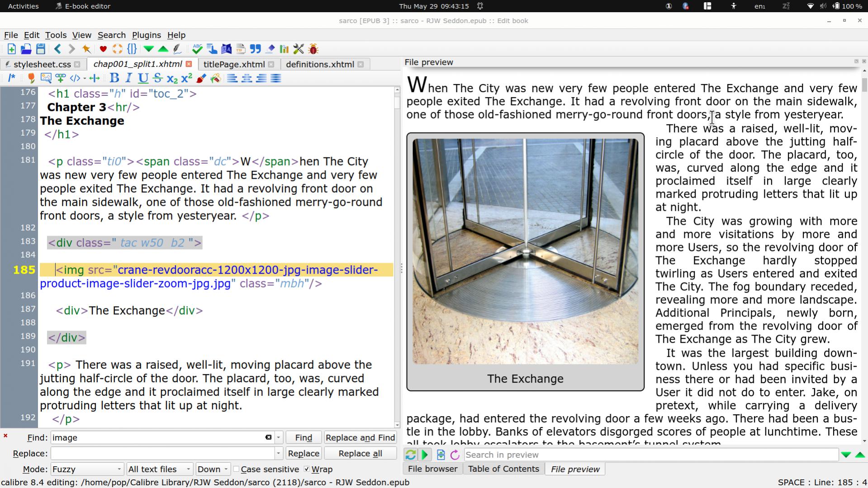Open the Activities overview
Viewport: 868px width, 488px height.
23,6
